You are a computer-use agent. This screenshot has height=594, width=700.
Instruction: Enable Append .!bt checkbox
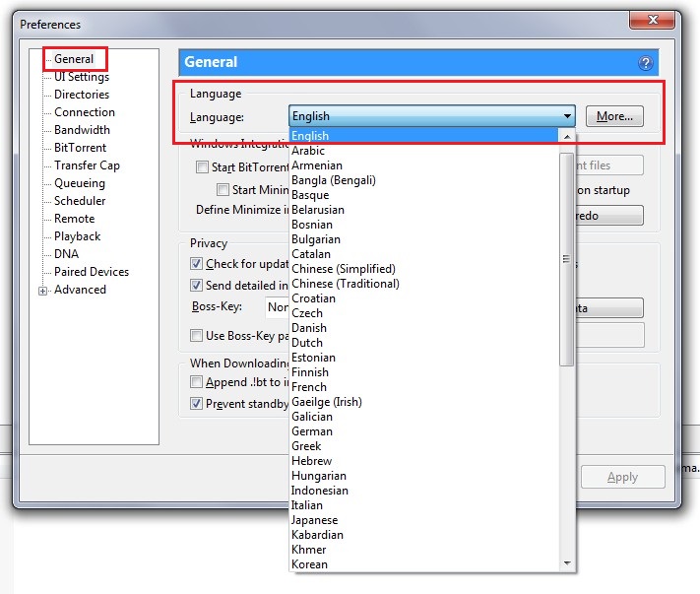pyautogui.click(x=196, y=382)
